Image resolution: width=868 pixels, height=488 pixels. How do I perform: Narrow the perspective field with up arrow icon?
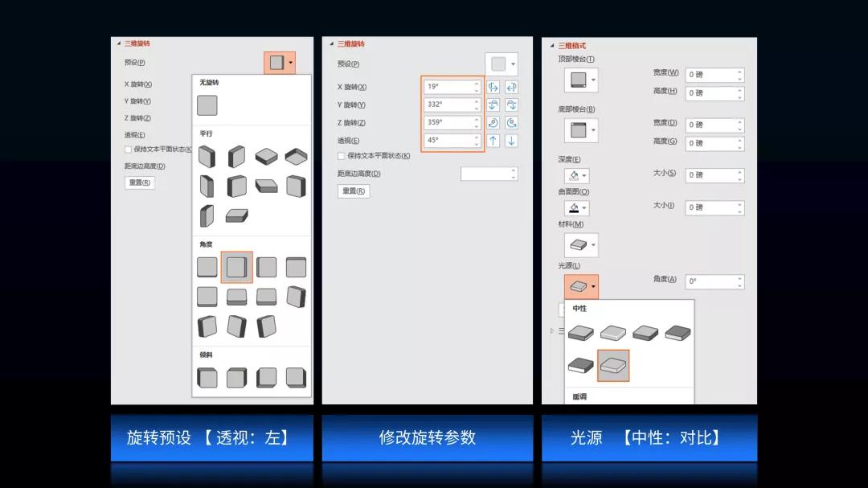pos(493,141)
